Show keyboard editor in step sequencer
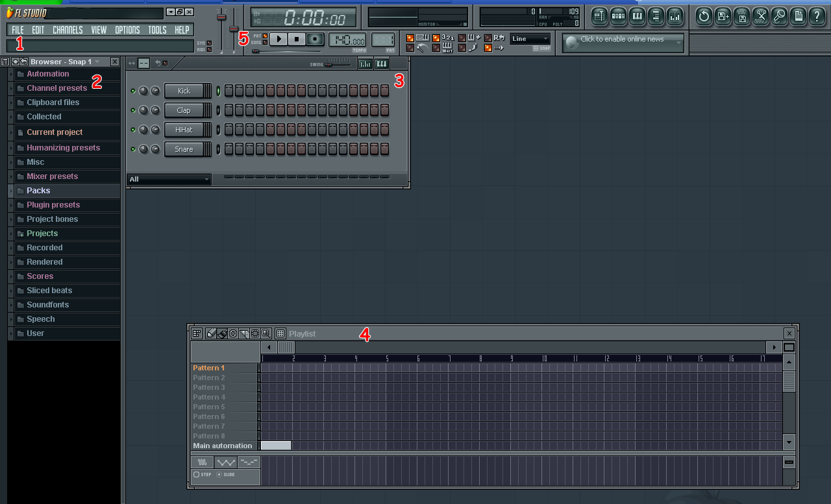 coord(382,63)
